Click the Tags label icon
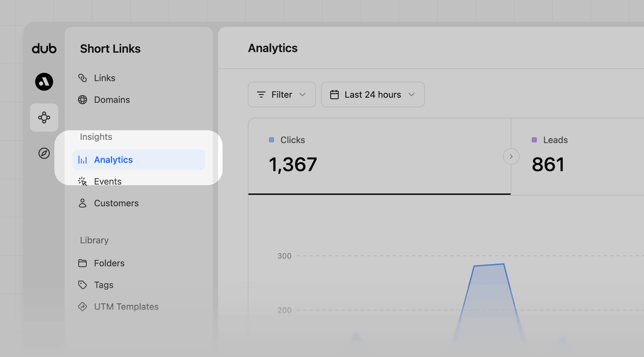This screenshot has width=644, height=357. pyautogui.click(x=82, y=285)
